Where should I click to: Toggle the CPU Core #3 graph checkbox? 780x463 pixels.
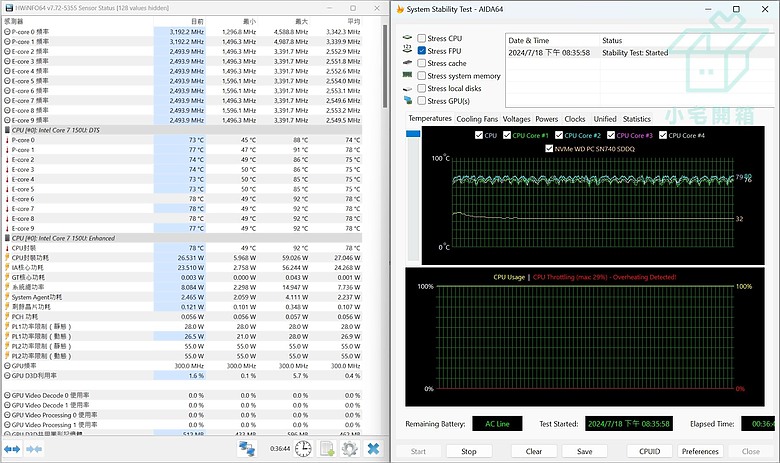(611, 135)
